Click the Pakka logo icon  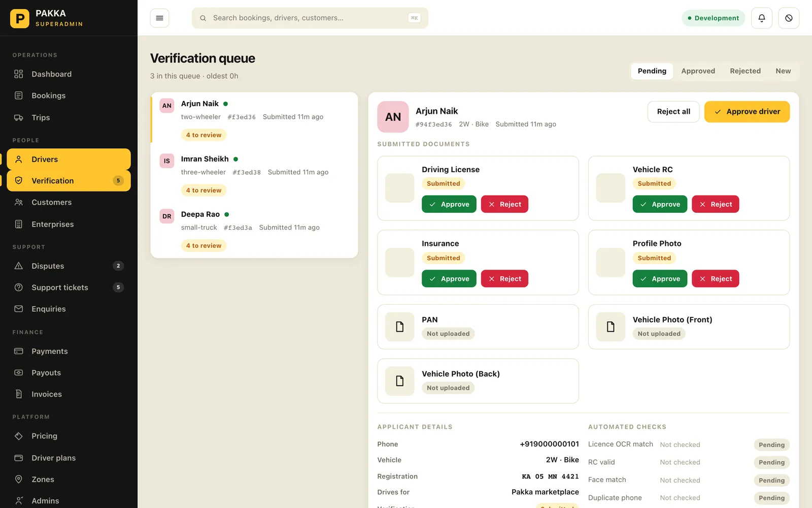pyautogui.click(x=20, y=18)
